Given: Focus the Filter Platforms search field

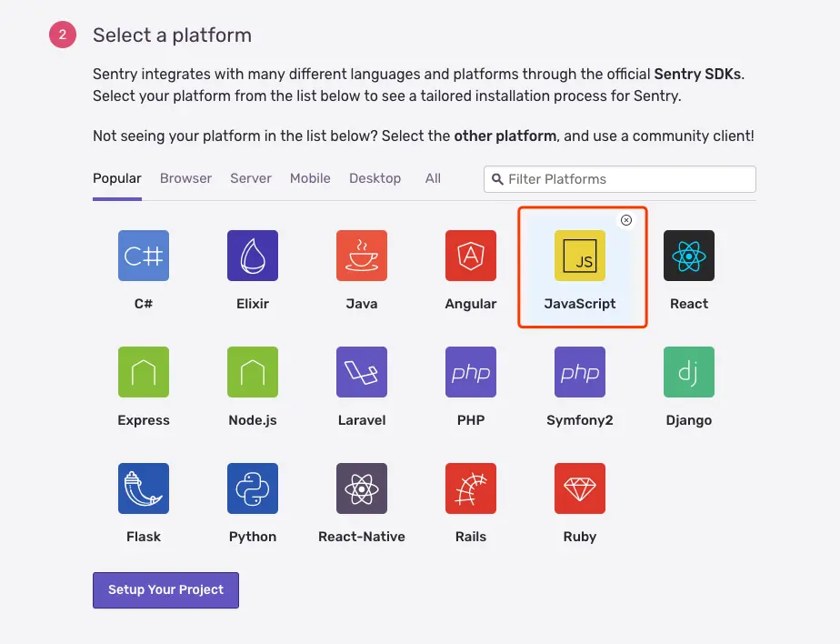Looking at the screenshot, I should tap(627, 179).
